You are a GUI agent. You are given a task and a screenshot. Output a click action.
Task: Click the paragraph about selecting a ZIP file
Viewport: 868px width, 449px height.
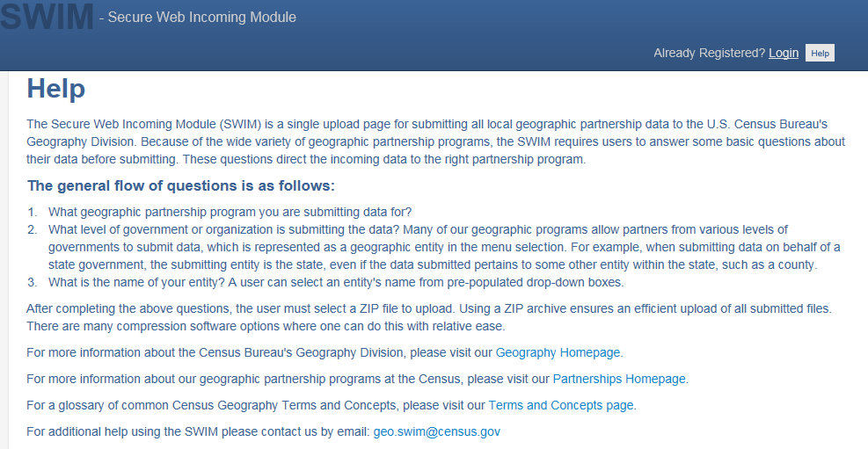tap(427, 317)
